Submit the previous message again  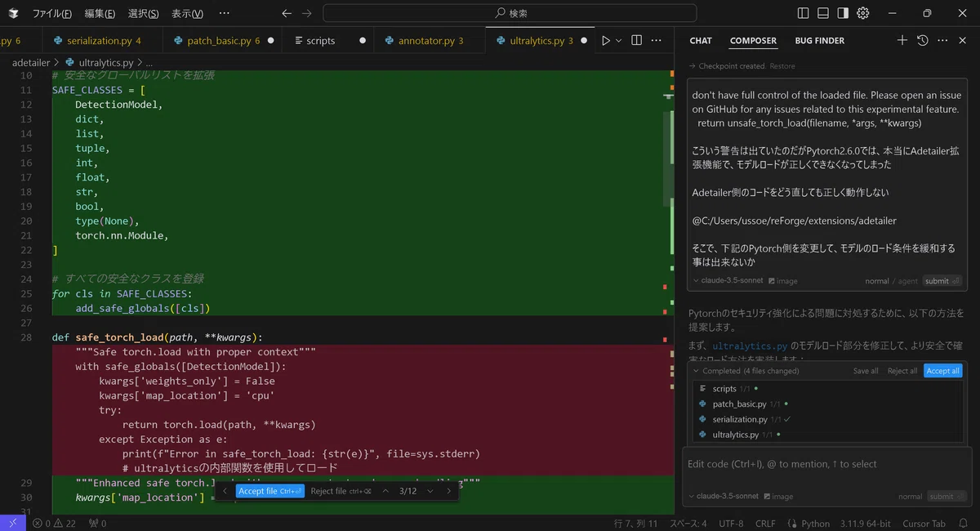pos(942,280)
